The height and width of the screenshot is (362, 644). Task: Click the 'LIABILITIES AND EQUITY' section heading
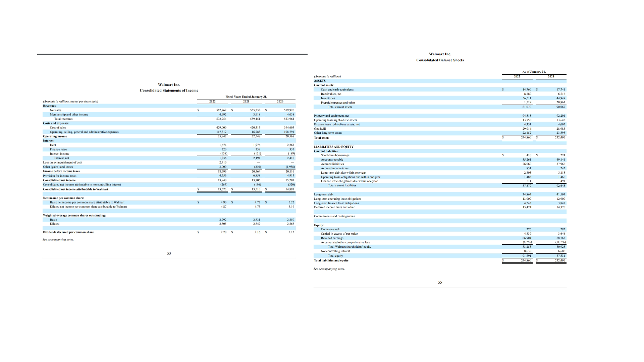(333, 147)
